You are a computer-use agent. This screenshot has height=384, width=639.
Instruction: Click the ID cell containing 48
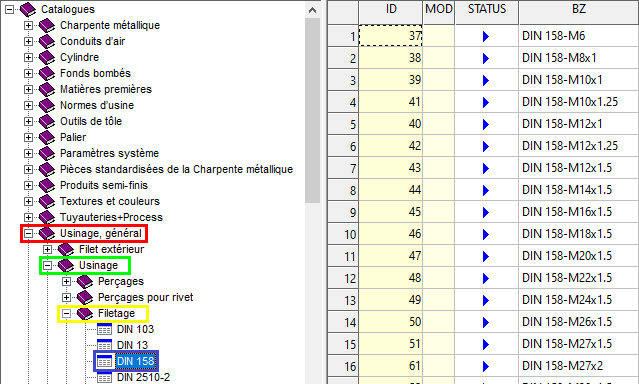390,278
